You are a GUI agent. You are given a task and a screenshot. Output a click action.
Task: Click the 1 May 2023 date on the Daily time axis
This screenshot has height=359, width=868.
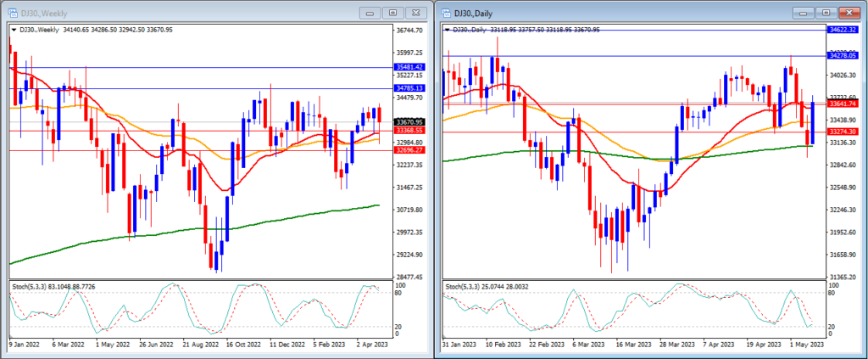coord(808,344)
